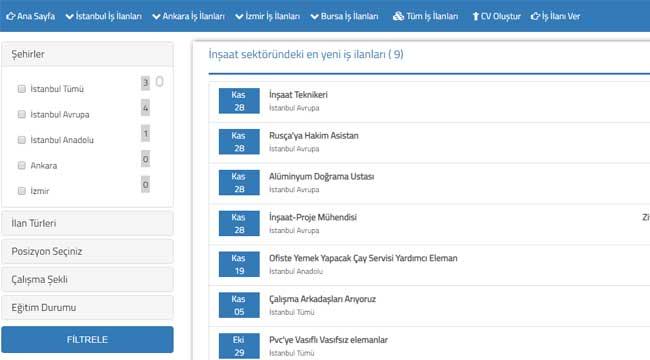
Task: Collapse the Şehirler filter panel
Action: tap(87, 54)
